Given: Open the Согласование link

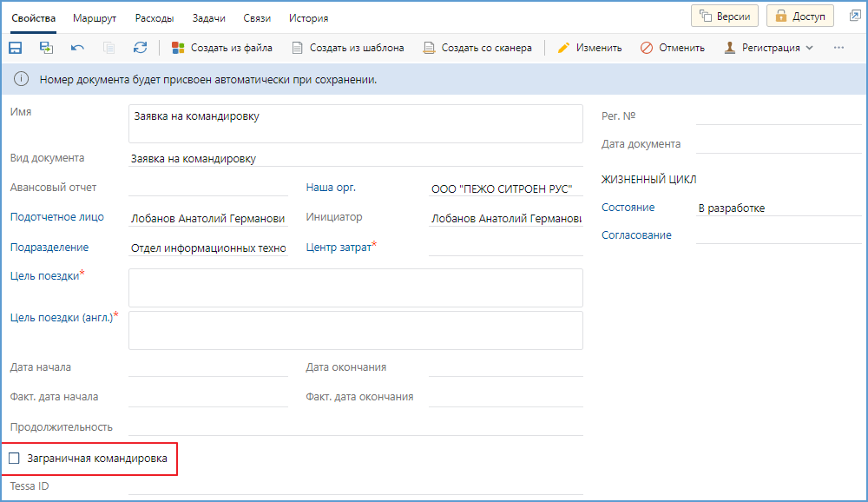Looking at the screenshot, I should point(636,234).
